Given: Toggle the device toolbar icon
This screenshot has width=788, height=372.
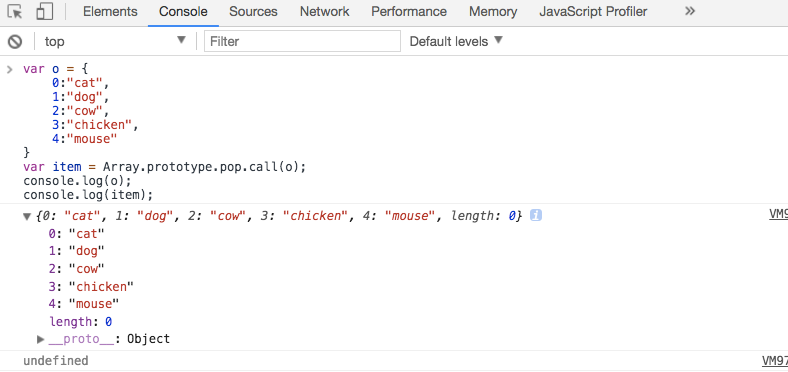Looking at the screenshot, I should pyautogui.click(x=45, y=12).
